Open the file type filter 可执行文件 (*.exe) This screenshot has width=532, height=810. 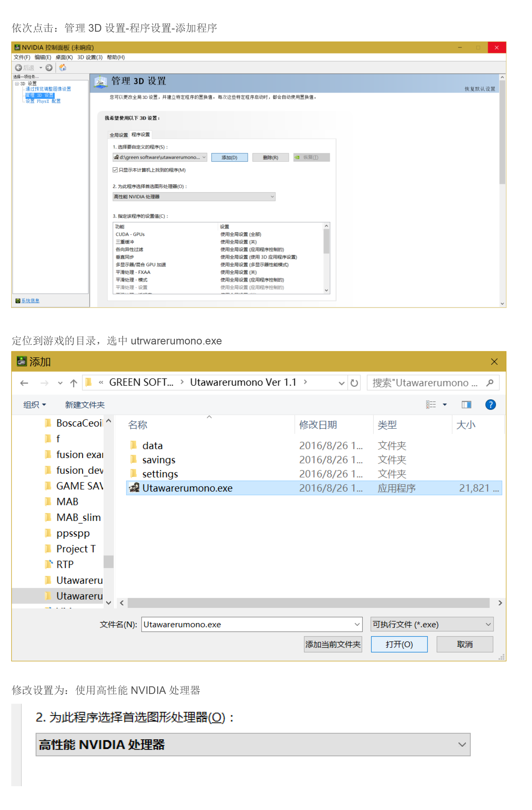click(432, 624)
